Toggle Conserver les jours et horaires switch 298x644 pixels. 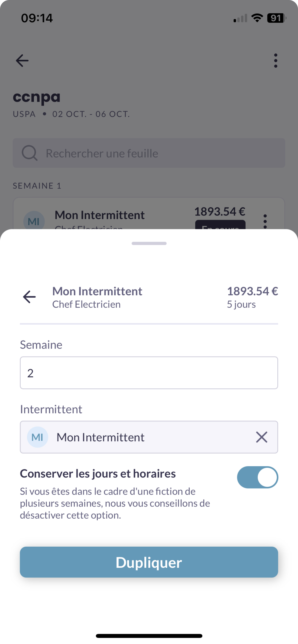pyautogui.click(x=257, y=477)
